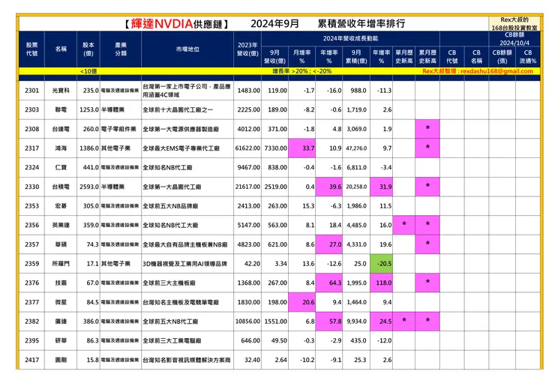555x392 pixels.
Task: Click the pink 33.7 monthly growth cell
Action: (302, 148)
